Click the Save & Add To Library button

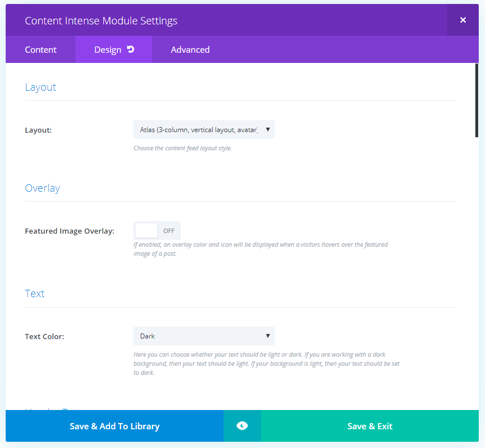(115, 426)
